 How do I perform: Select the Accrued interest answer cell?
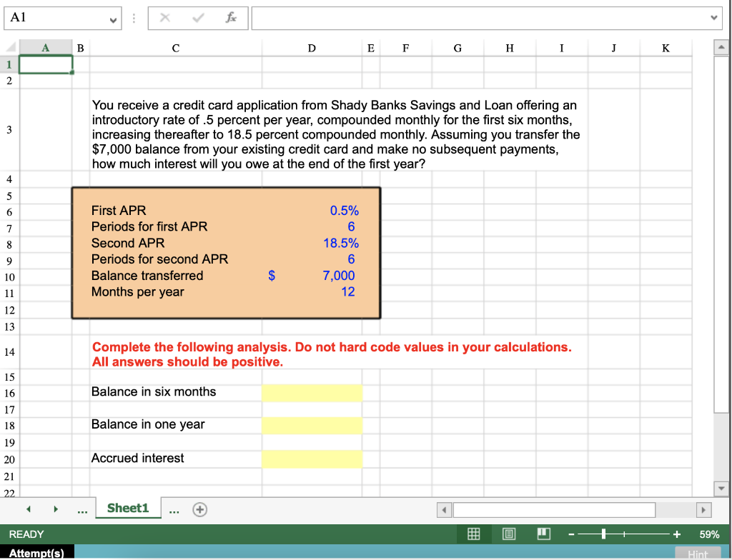(312, 459)
